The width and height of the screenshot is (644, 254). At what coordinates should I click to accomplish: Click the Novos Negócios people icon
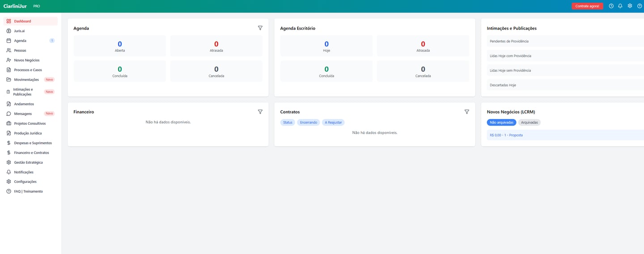(x=8, y=60)
